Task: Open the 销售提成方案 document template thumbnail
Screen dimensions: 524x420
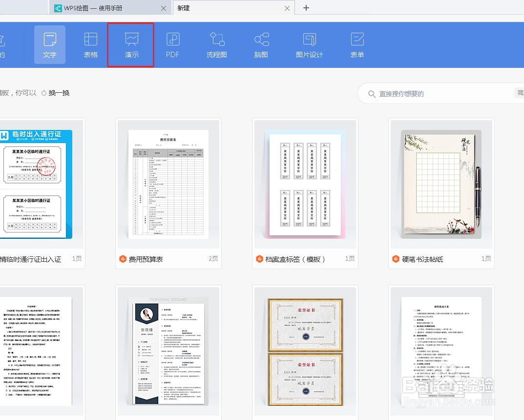Action: coord(441,352)
